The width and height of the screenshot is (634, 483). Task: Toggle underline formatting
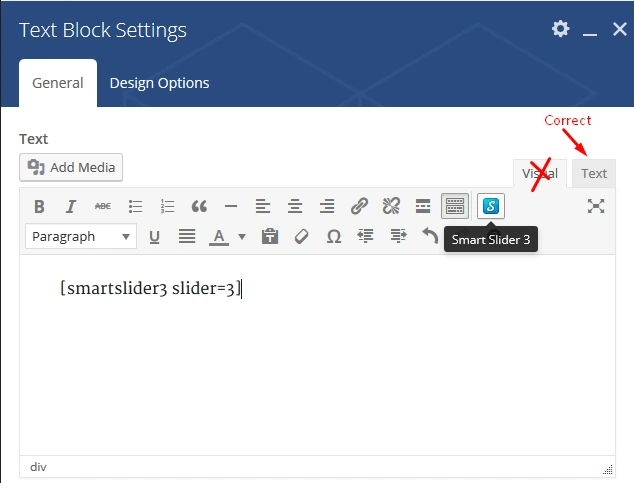pos(154,236)
